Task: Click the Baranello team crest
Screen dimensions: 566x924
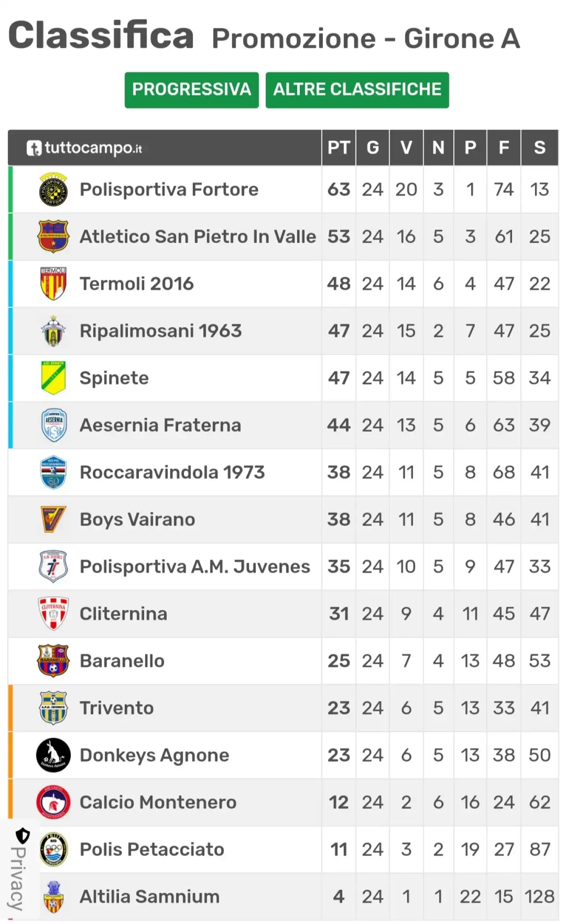Action: point(53,661)
